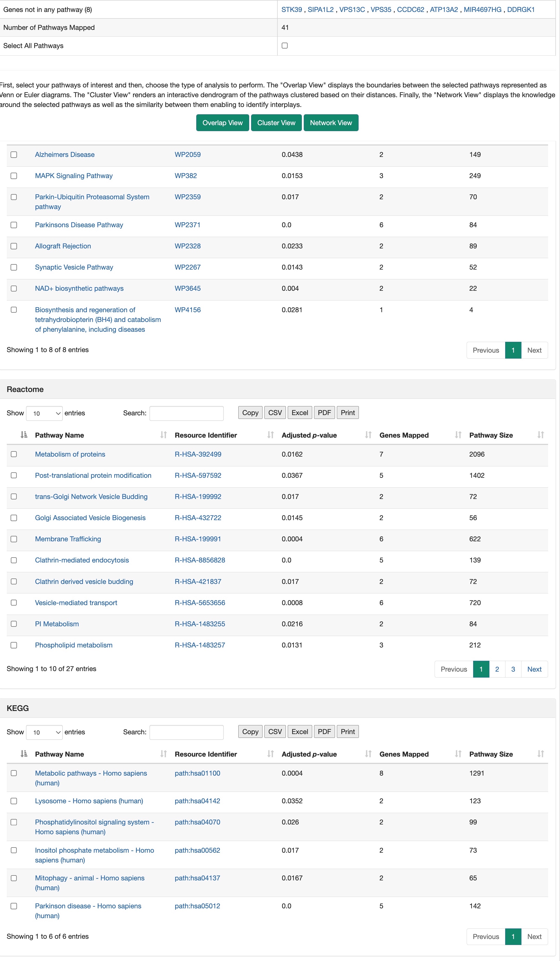Tick the Metabolism of proteins checkbox

click(x=14, y=454)
